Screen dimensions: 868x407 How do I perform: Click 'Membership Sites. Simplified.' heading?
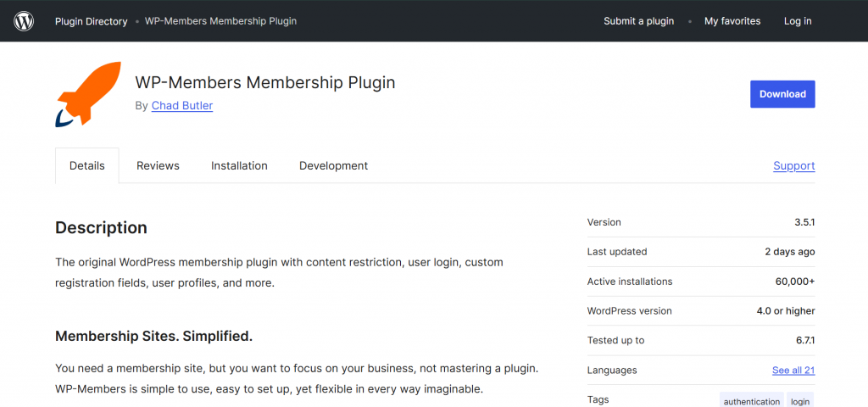154,336
